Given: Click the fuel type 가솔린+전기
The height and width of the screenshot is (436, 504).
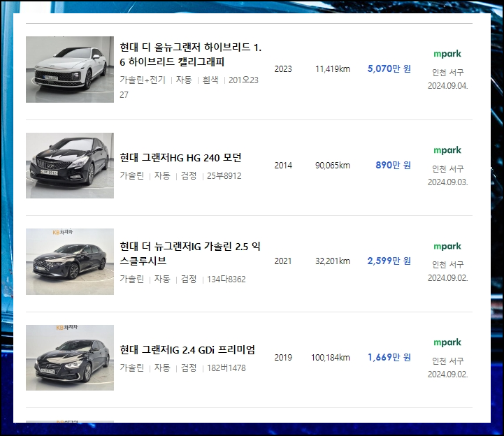Looking at the screenshot, I should 143,80.
